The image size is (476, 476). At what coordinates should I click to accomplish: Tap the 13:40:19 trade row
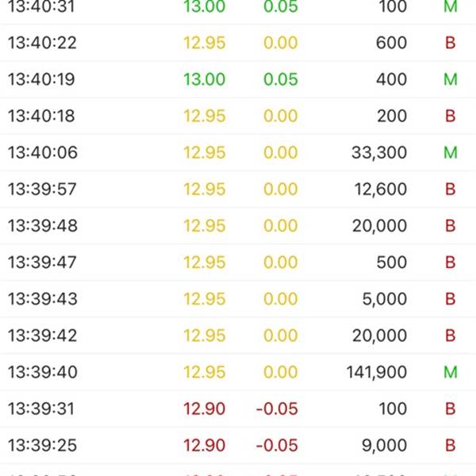(238, 79)
